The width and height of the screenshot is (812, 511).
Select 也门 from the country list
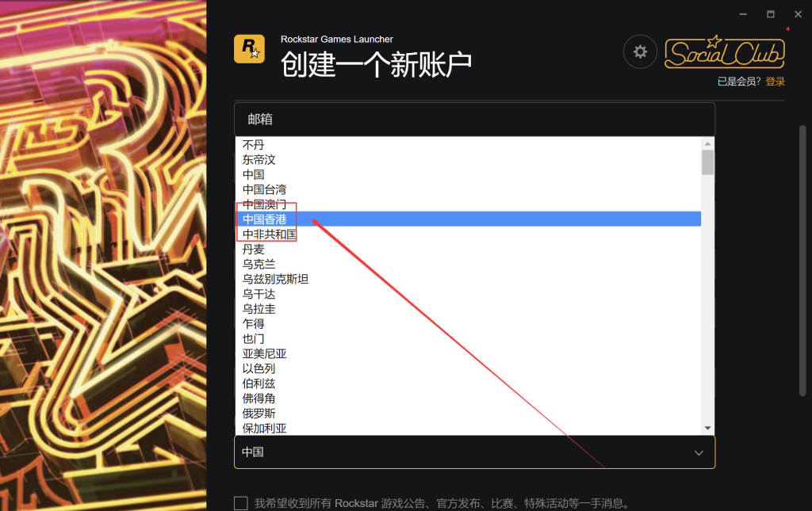pos(468,339)
